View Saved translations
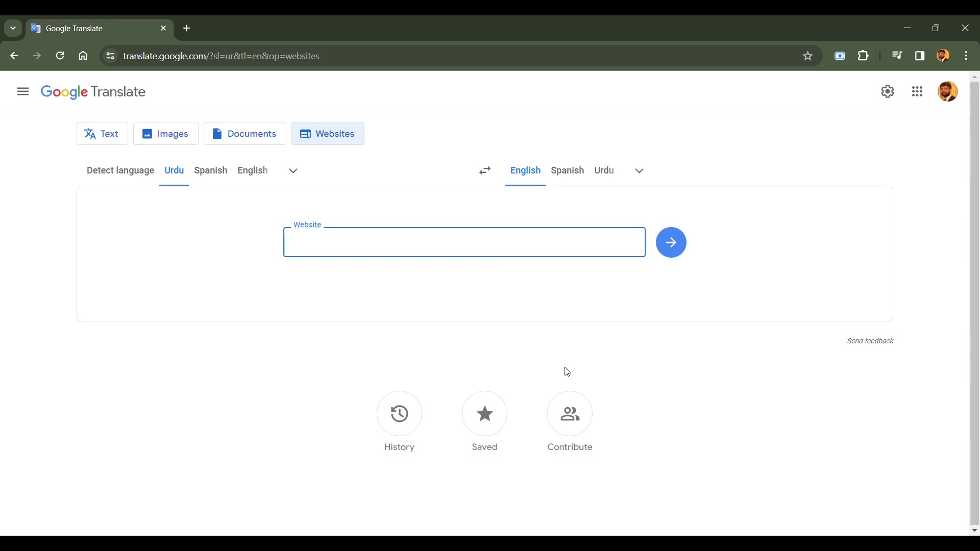This screenshot has width=980, height=551. [484, 422]
